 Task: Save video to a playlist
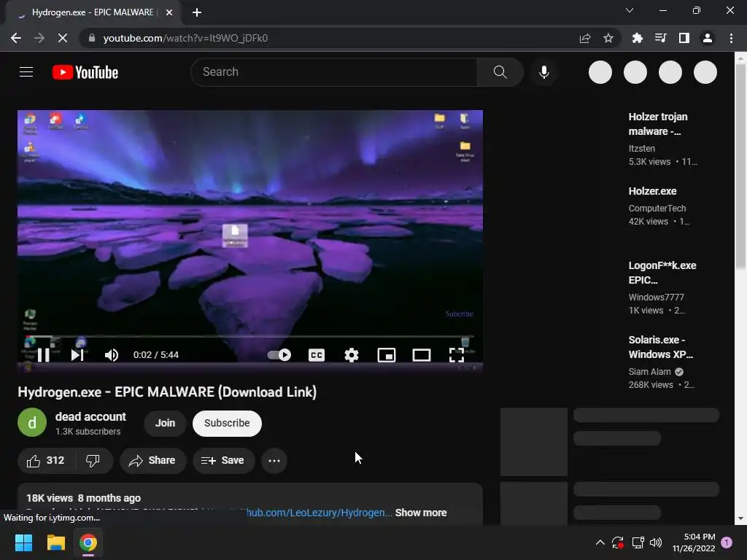coord(223,461)
